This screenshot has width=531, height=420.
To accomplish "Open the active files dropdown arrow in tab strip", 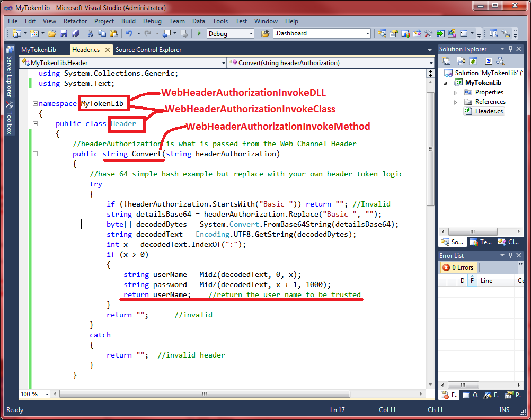I will pyautogui.click(x=430, y=50).
